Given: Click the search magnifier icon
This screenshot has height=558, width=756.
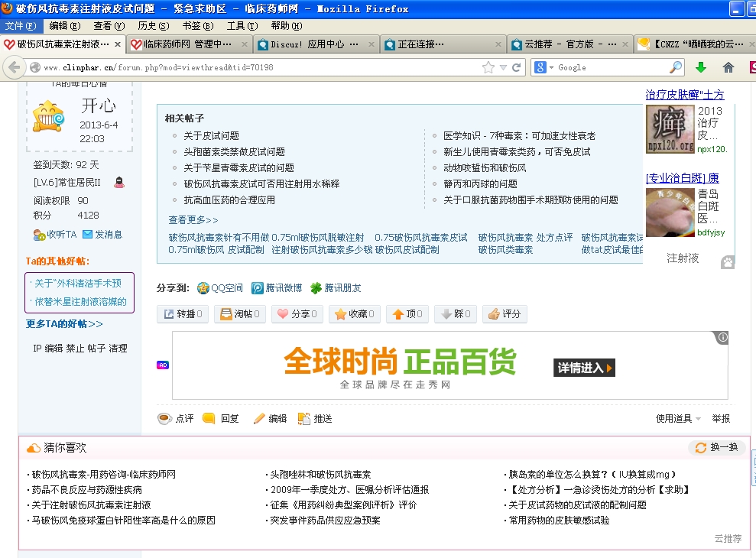Looking at the screenshot, I should pos(676,67).
